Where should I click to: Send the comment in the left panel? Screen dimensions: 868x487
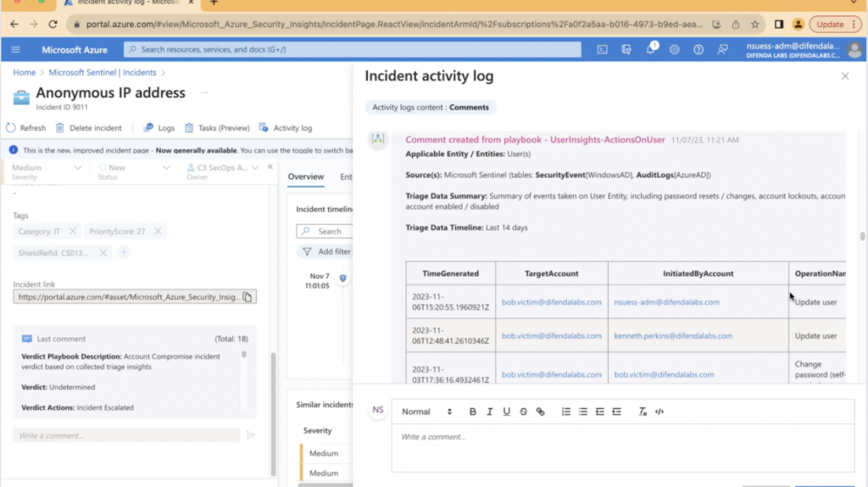pyautogui.click(x=251, y=435)
